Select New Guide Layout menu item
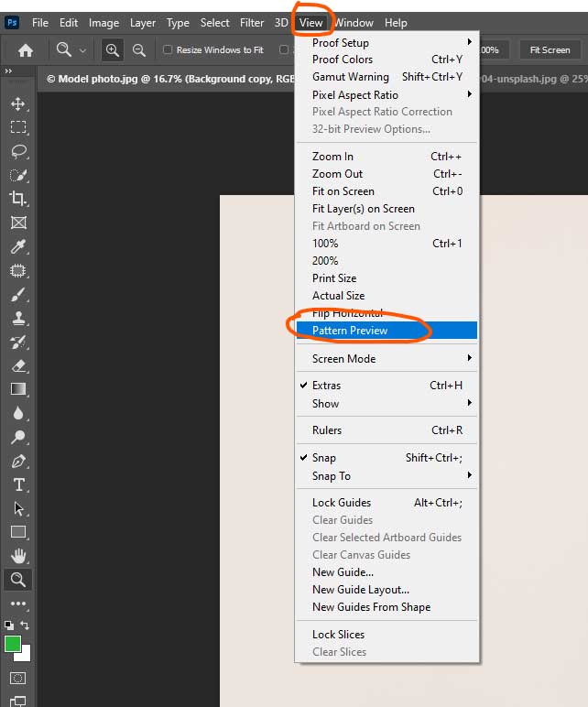588x707 pixels. (x=387, y=590)
